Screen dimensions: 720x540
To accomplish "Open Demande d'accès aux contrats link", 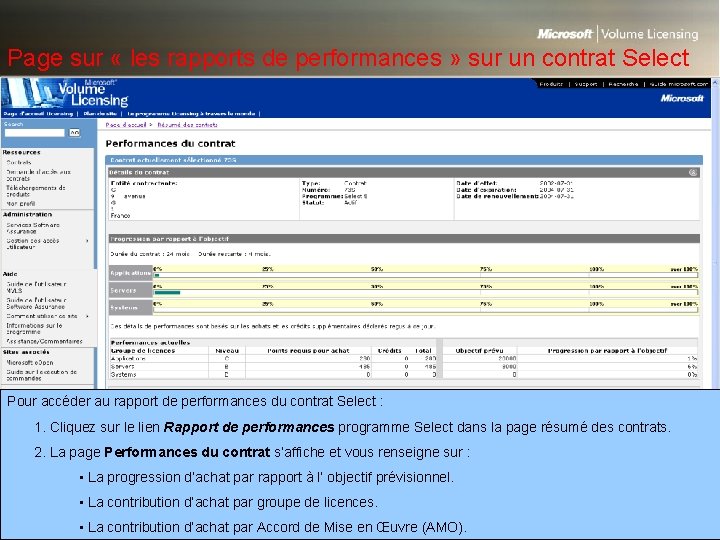I will click(39, 175).
